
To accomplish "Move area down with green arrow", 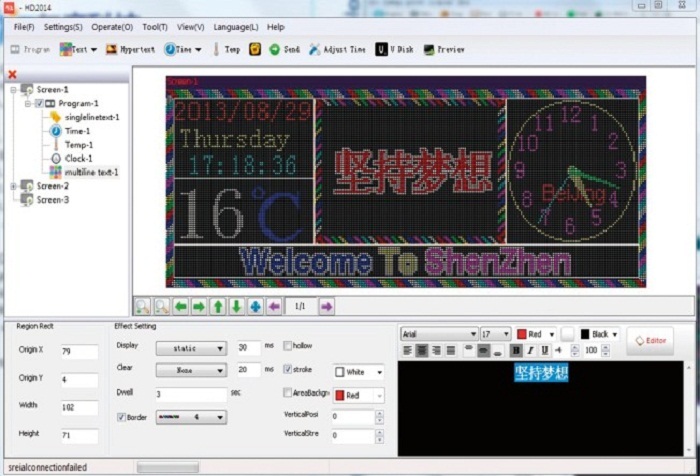I will [237, 307].
